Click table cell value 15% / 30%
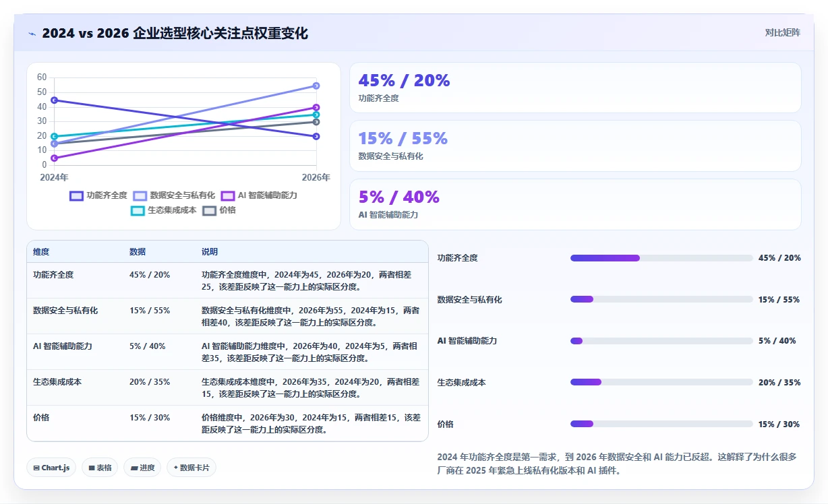This screenshot has width=828, height=504. 150,418
